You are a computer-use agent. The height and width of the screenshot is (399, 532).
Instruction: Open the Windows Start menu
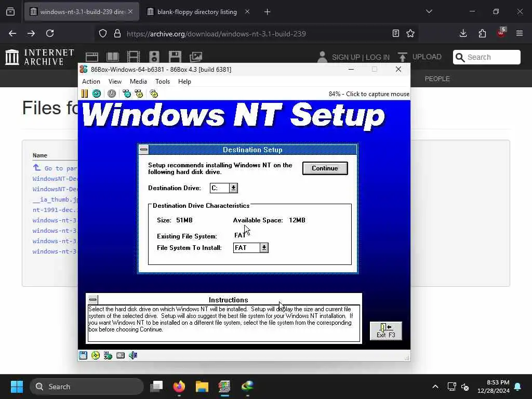[17, 387]
